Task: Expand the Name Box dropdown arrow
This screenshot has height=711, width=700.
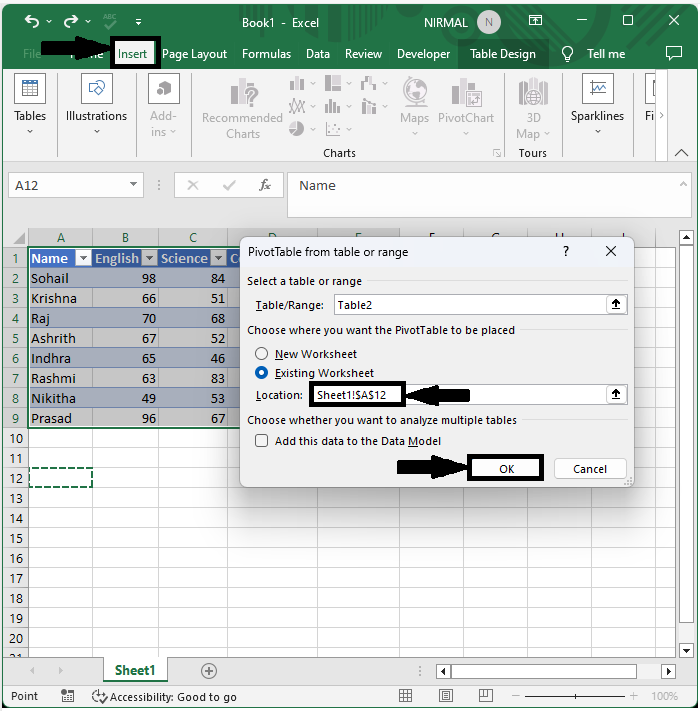Action: (x=133, y=184)
